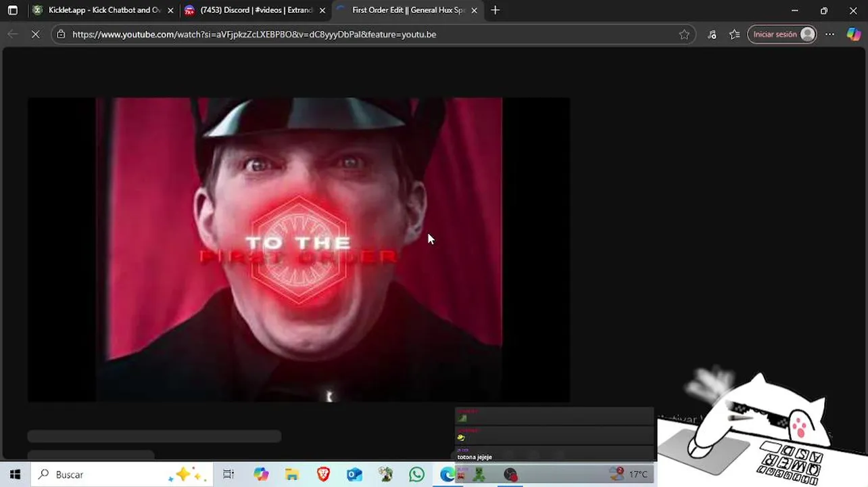Switch to the Kicklet.app tab
Image resolution: width=868 pixels, height=487 pixels.
(103, 10)
